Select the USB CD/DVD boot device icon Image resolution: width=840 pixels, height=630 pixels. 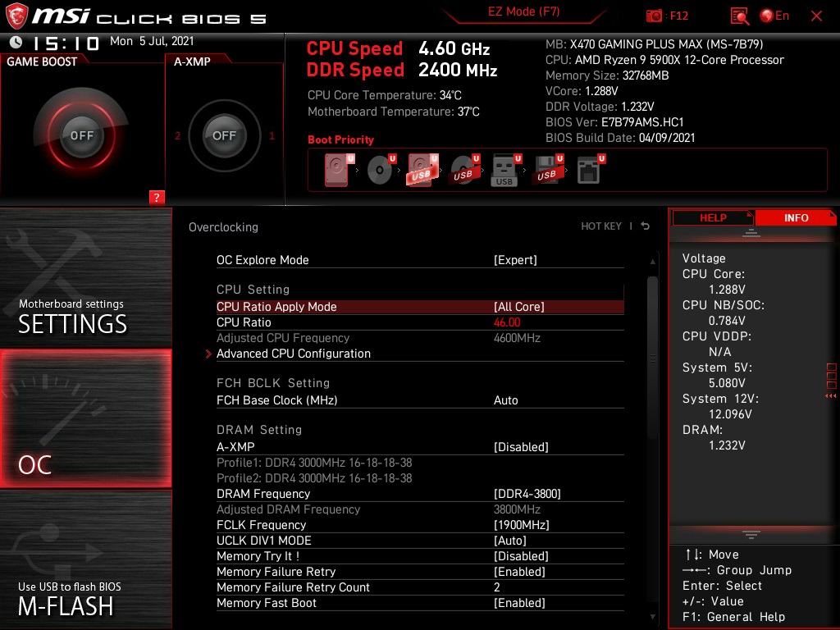465,170
